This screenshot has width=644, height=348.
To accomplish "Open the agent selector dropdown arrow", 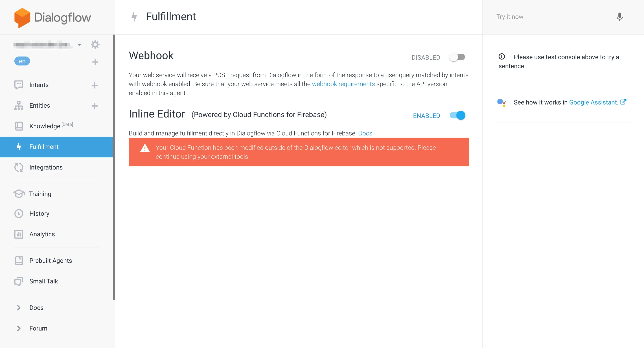I will (x=79, y=45).
